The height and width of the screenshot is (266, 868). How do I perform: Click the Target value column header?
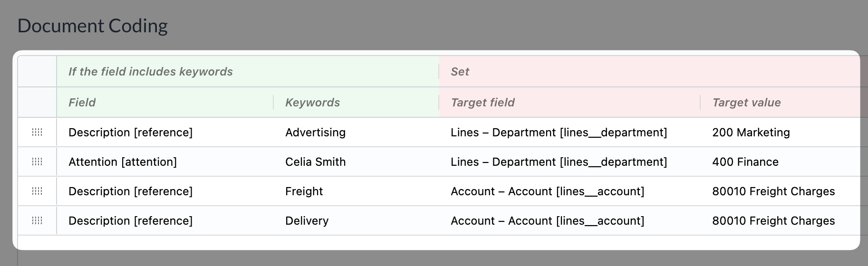coord(746,102)
